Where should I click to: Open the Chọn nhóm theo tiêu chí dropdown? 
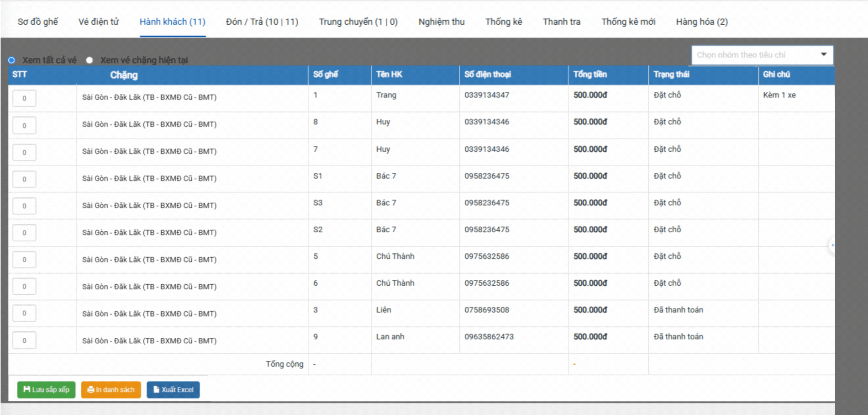tap(756, 55)
